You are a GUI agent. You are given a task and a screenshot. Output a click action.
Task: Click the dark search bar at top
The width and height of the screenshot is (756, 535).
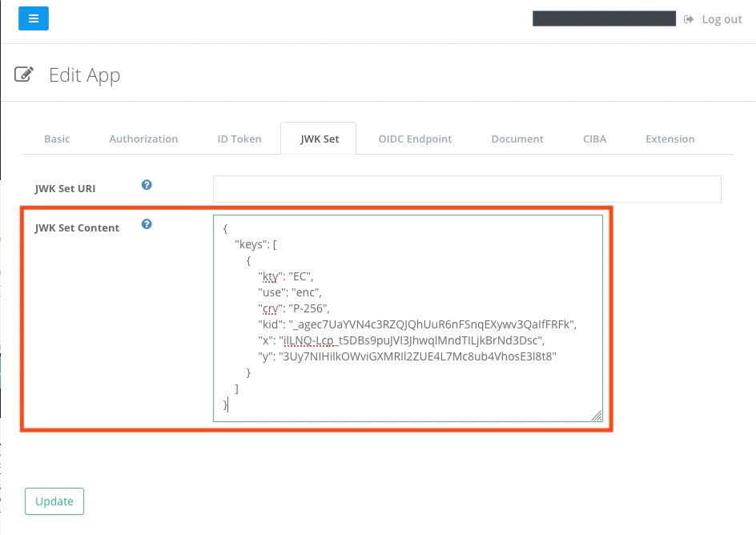point(604,18)
